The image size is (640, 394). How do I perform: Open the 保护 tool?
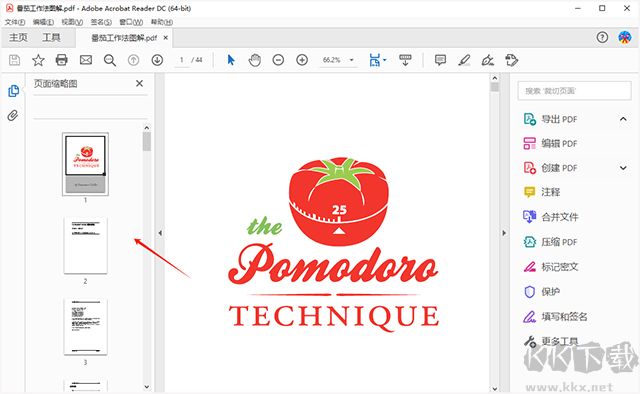pyautogui.click(x=550, y=292)
